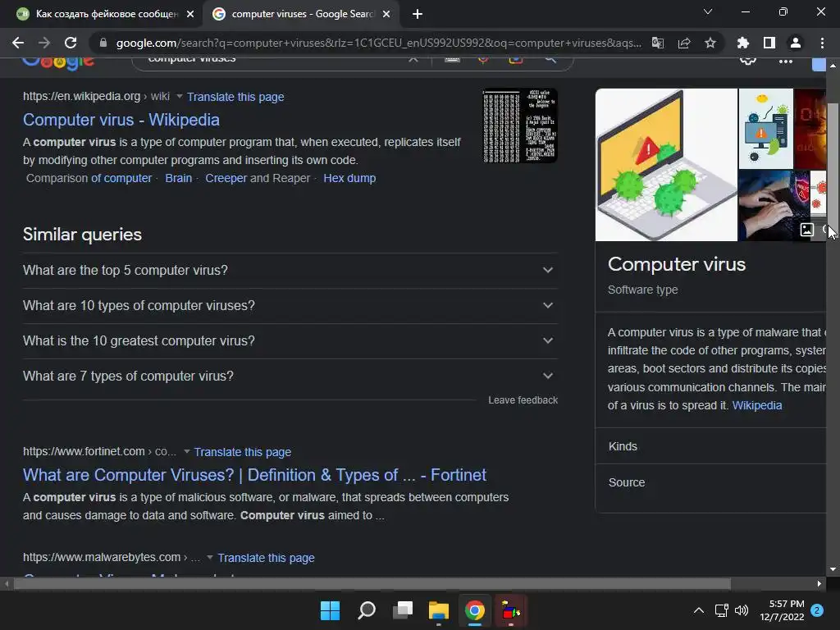The width and height of the screenshot is (840, 630).
Task: Open the Chrome profile avatar
Action: (x=795, y=43)
